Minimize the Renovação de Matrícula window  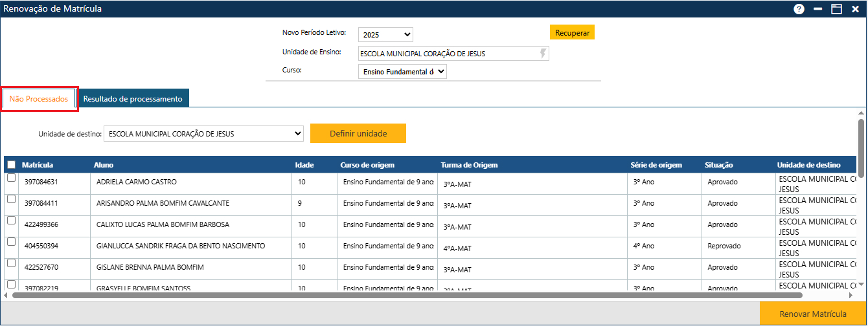[817, 9]
